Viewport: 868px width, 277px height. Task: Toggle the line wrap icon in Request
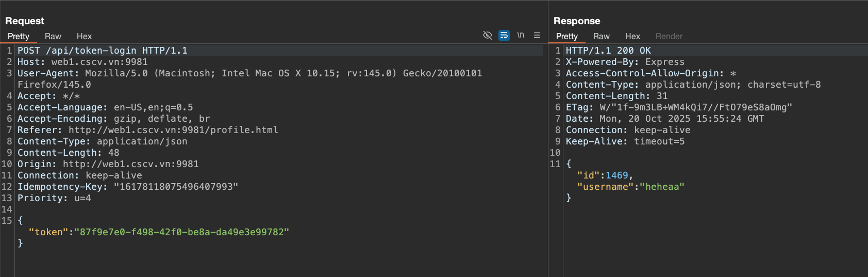coord(504,35)
